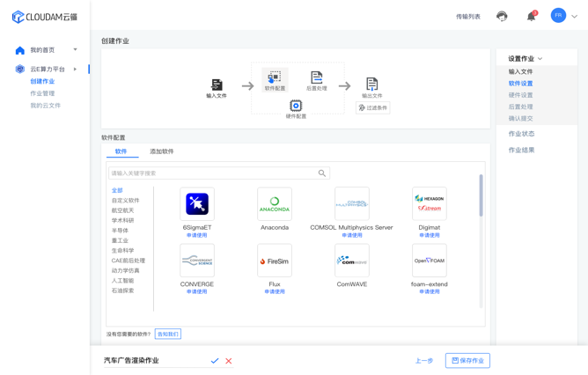Choose the Anaconda software icon
Viewport: 588px width, 375px height.
pyautogui.click(x=275, y=204)
